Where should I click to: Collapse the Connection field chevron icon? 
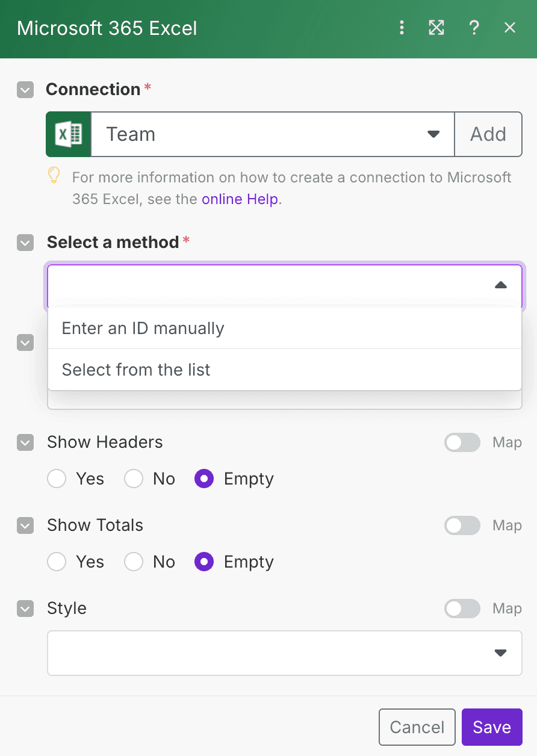pyautogui.click(x=25, y=90)
